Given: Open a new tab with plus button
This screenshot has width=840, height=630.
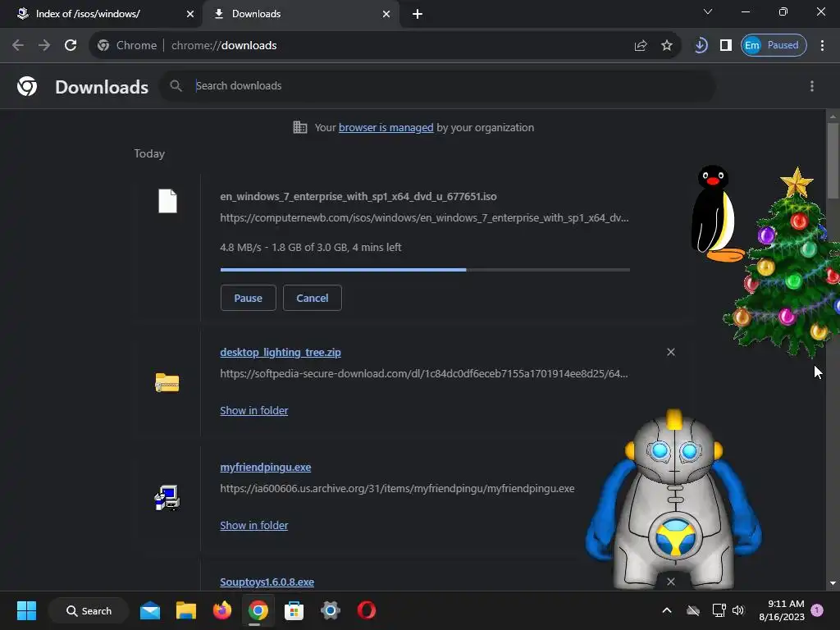Looking at the screenshot, I should (x=418, y=14).
